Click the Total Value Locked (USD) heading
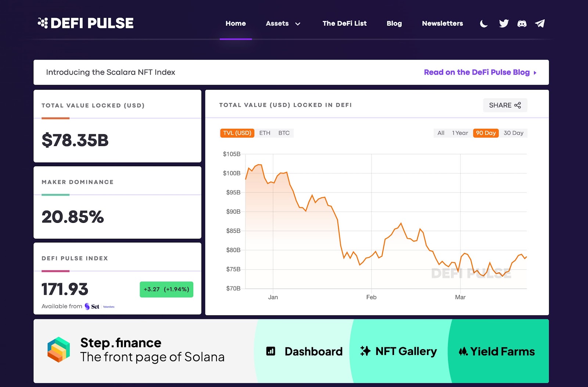Viewport: 588px width, 387px height. (x=93, y=106)
